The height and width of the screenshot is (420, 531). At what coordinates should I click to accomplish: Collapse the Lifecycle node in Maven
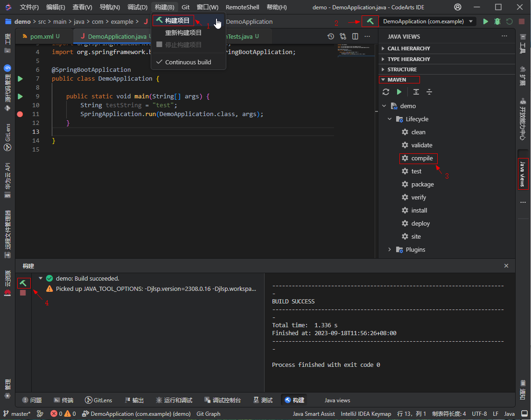tap(390, 119)
